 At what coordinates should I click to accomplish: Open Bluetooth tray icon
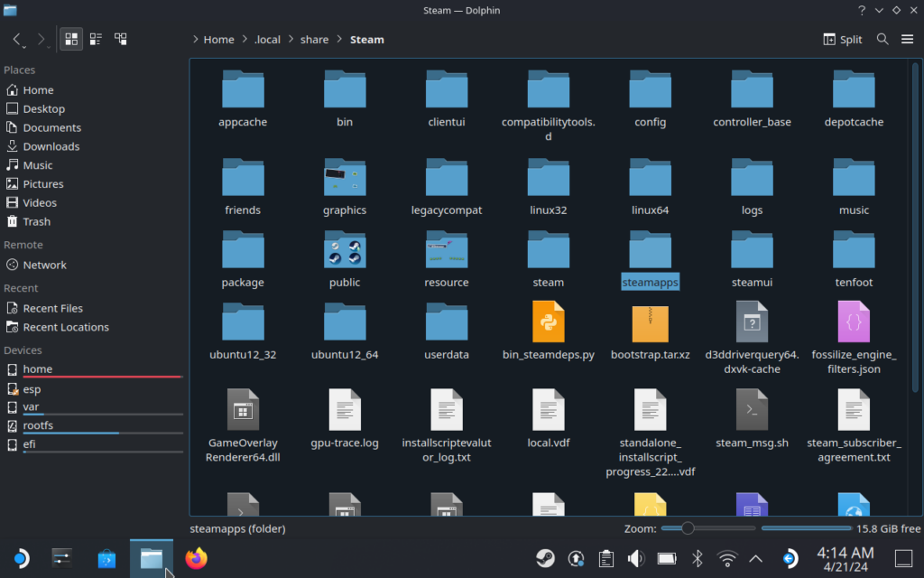[698, 558]
